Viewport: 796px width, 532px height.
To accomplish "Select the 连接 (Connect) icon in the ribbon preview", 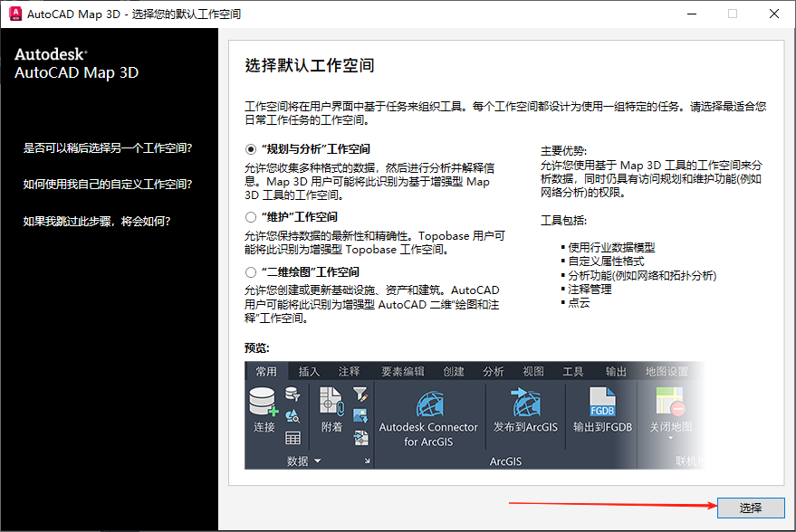I will (262, 401).
